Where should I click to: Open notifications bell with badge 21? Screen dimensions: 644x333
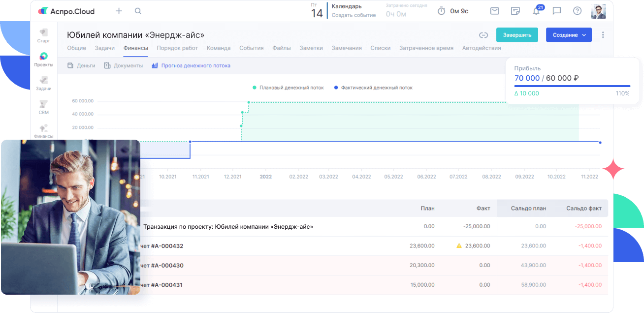(x=536, y=11)
